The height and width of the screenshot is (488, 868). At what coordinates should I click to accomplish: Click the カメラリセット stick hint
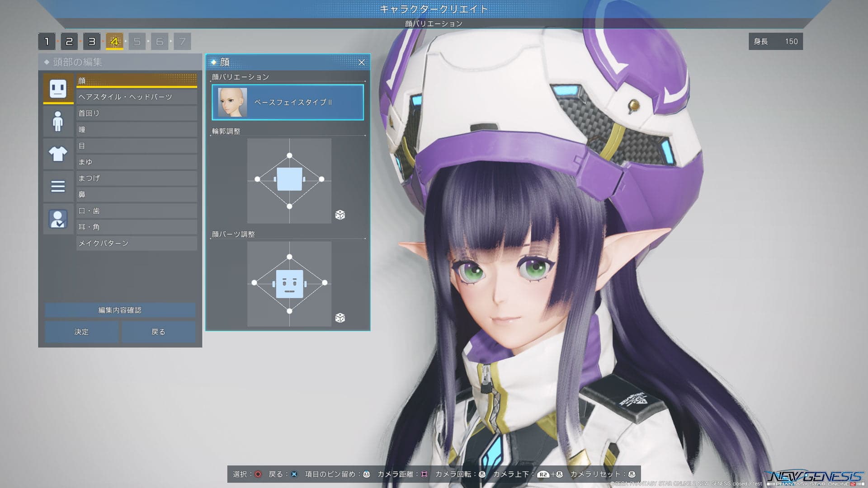click(632, 474)
